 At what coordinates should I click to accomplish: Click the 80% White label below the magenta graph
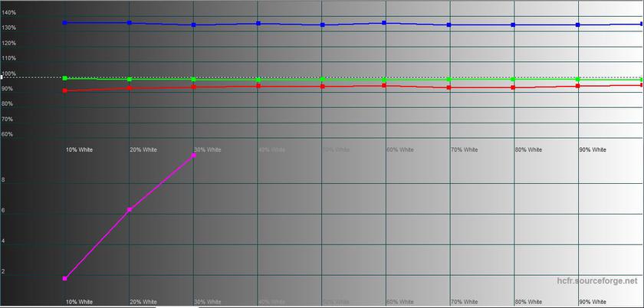(x=528, y=302)
